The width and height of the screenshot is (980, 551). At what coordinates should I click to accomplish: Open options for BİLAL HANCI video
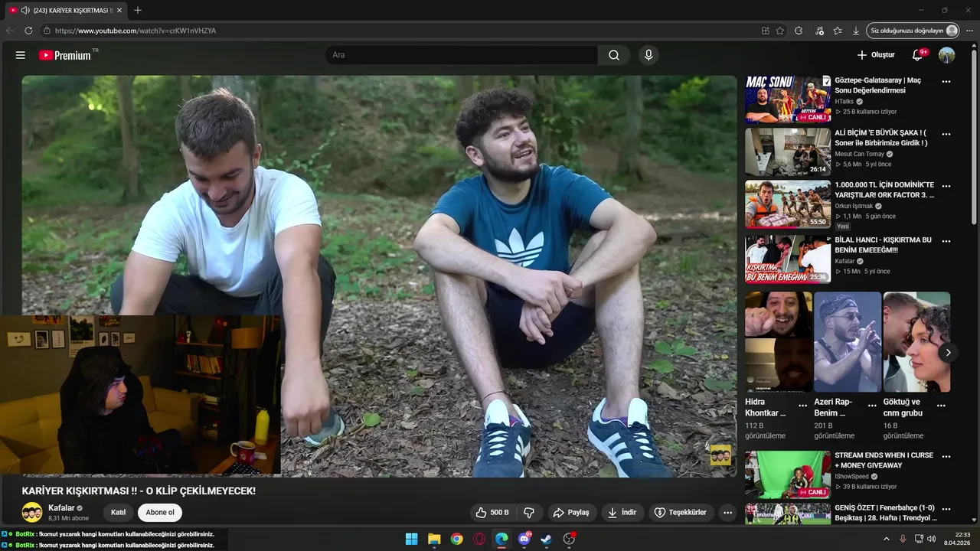(946, 241)
